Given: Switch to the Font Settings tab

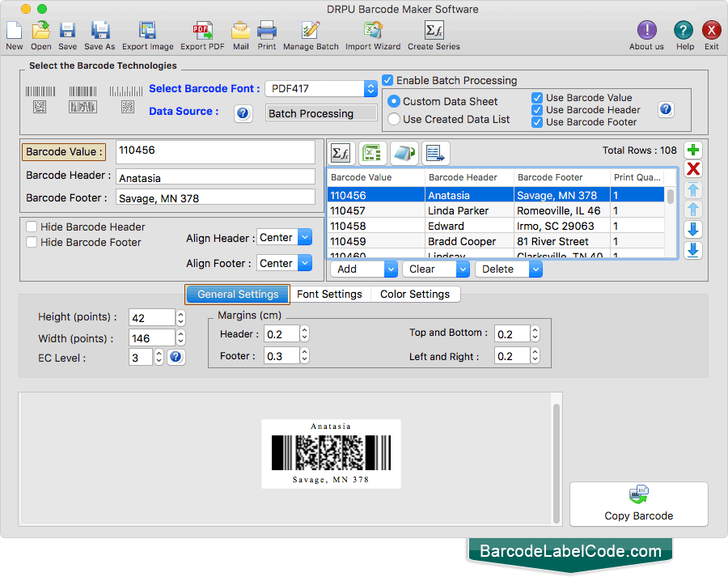Looking at the screenshot, I should [329, 294].
